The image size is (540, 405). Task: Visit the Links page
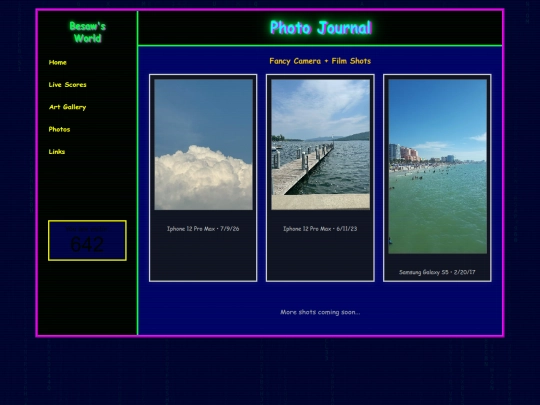[57, 152]
